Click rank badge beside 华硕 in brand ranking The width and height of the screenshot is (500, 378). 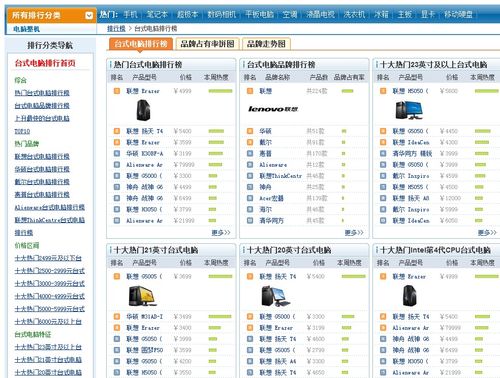coord(250,131)
